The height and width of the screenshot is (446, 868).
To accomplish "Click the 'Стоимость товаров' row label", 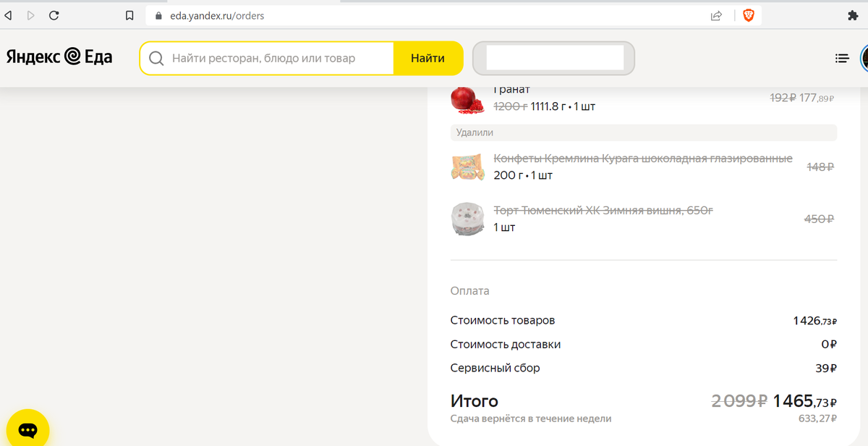I will click(x=503, y=321).
